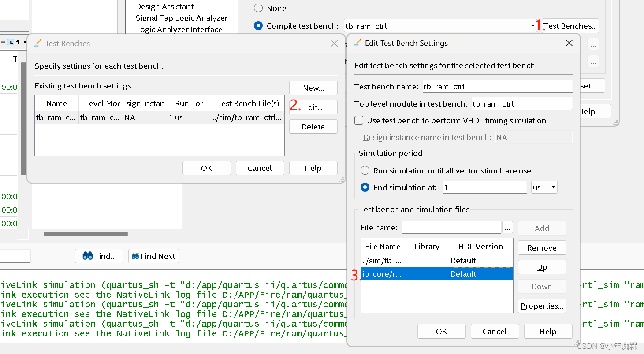This screenshot has height=354, width=644.
Task: Click Library column header
Action: click(427, 247)
